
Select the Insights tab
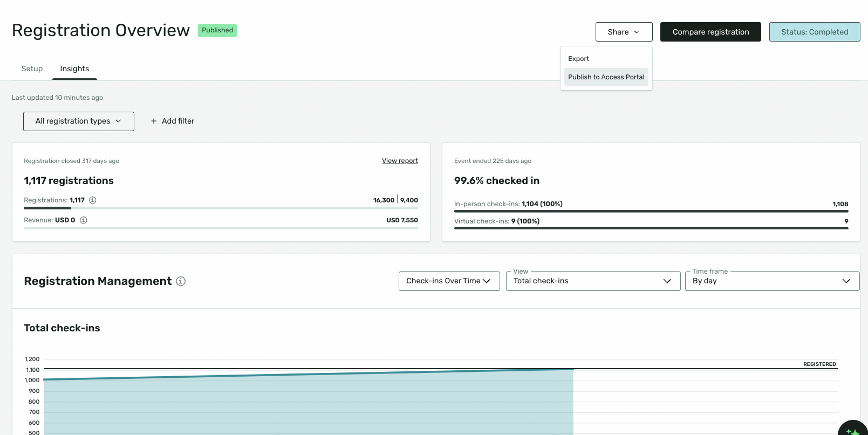(74, 69)
